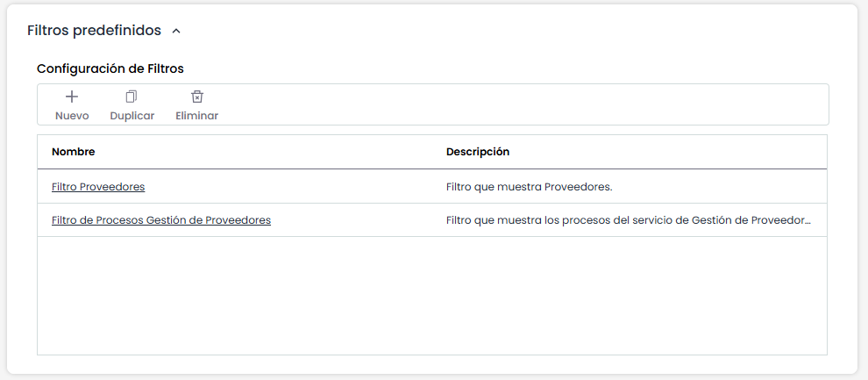Image resolution: width=868 pixels, height=380 pixels.
Task: Sort by the Nombre column header
Action: click(74, 152)
